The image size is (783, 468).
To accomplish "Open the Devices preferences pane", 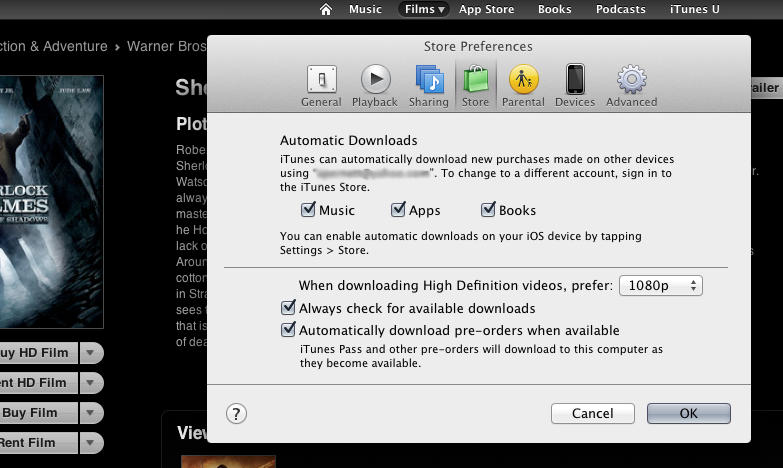I will pyautogui.click(x=575, y=86).
